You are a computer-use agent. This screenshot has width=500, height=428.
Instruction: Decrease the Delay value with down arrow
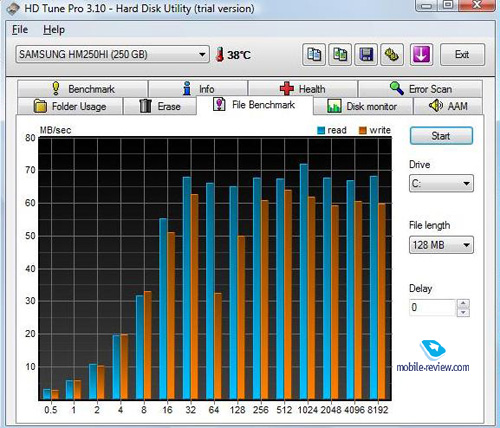pyautogui.click(x=463, y=312)
